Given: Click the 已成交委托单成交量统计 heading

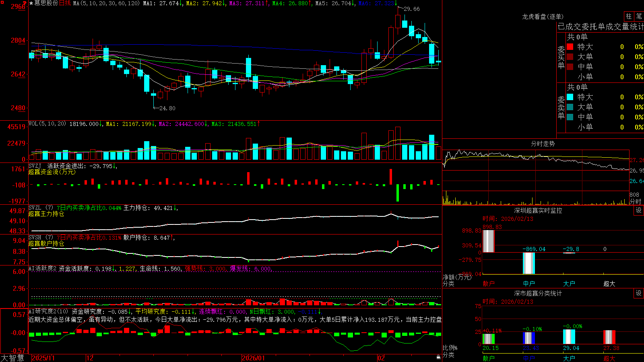Looking at the screenshot, I should 601,27.
